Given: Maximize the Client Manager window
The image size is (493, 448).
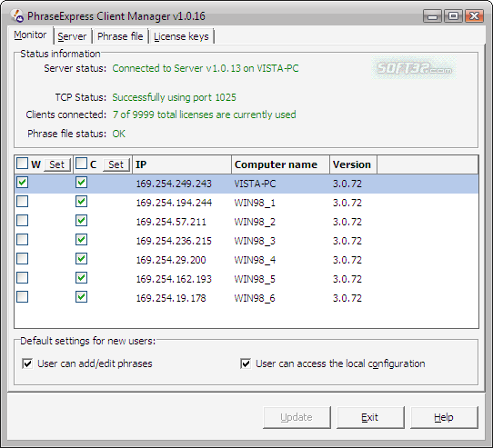Looking at the screenshot, I should point(453,15).
